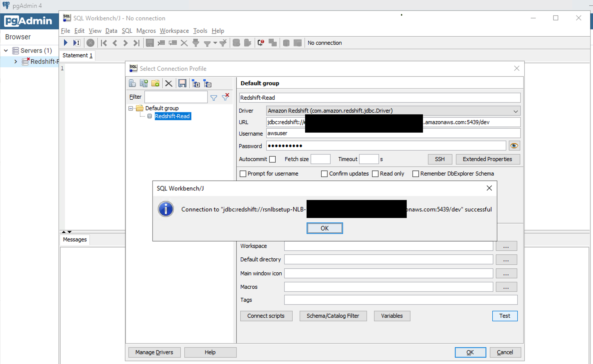Screen dimensions: 593x364
Task: Check Prompt for username option
Action: coord(243,174)
